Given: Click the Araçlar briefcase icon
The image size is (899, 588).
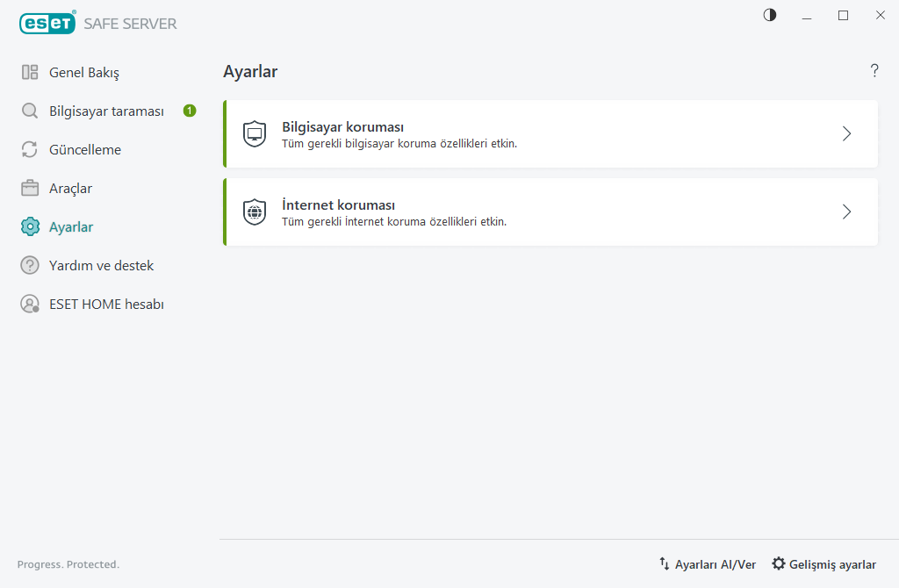Looking at the screenshot, I should coord(30,188).
